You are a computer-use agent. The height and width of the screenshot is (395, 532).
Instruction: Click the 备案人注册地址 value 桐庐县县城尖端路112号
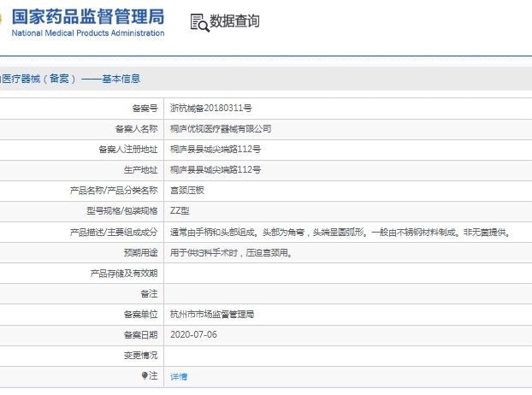tap(216, 149)
